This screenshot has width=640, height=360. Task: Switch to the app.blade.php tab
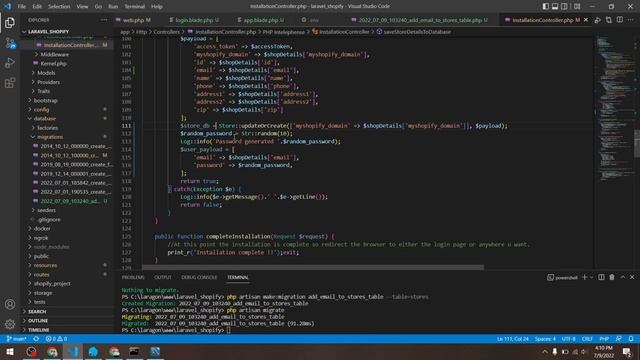point(261,20)
